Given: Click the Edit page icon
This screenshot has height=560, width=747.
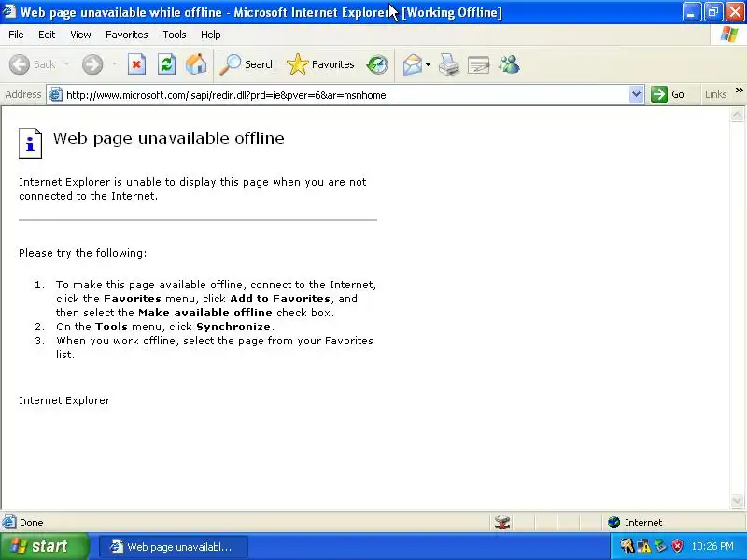Looking at the screenshot, I should coord(479,64).
